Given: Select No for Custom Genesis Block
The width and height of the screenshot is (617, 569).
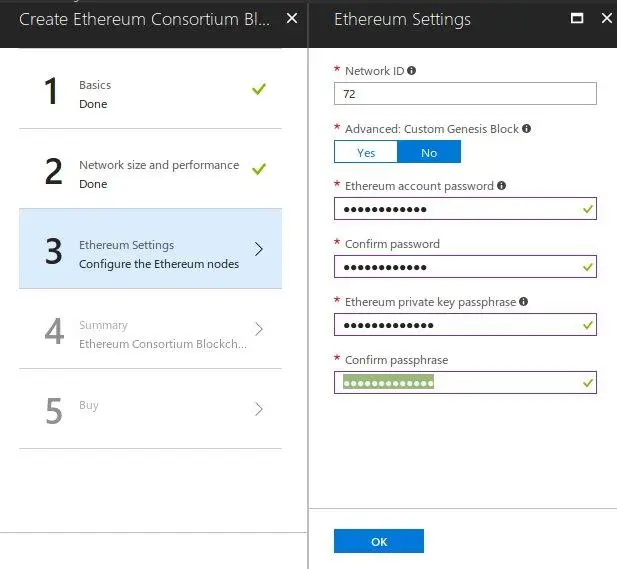Looking at the screenshot, I should tap(429, 152).
